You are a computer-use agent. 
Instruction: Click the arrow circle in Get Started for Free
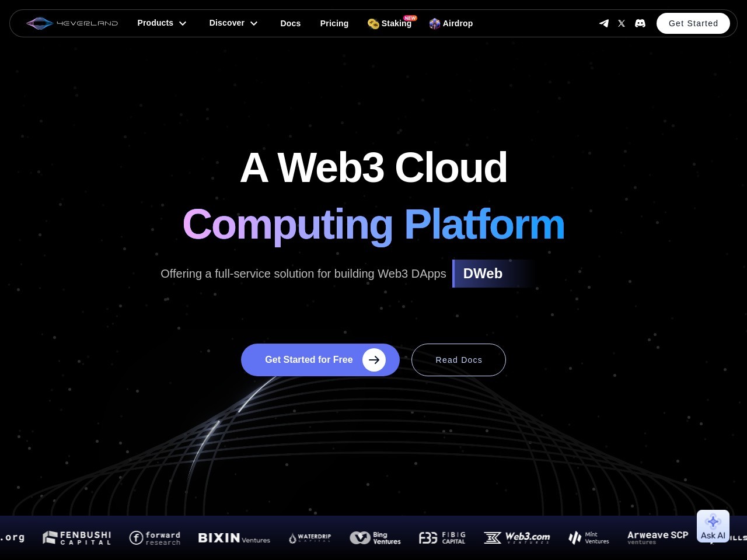[373, 360]
